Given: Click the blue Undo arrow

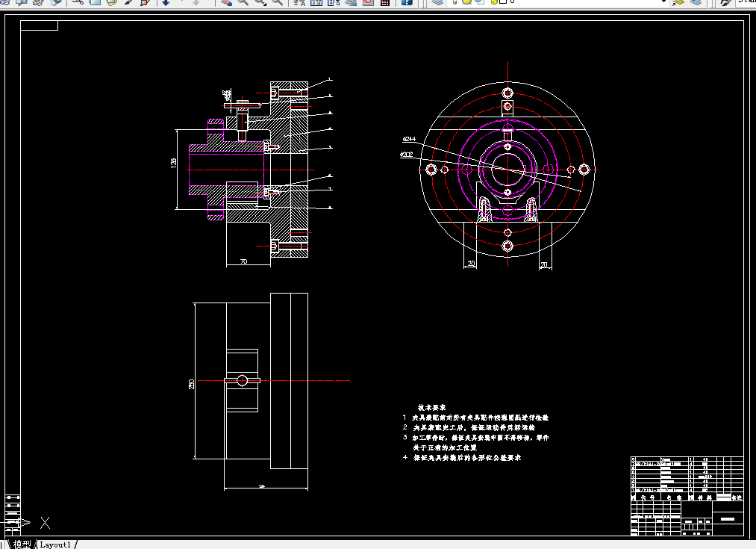Looking at the screenshot, I should (x=166, y=2).
